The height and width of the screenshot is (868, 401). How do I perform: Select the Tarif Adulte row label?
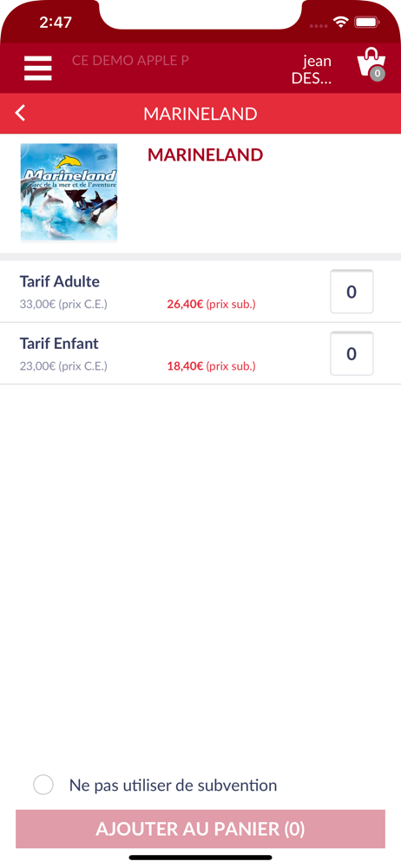point(60,281)
